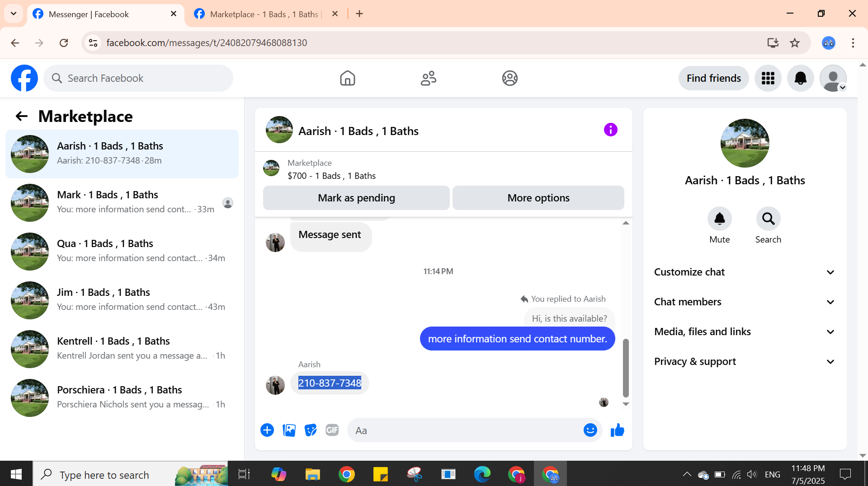Bookmark this page with star icon

[x=795, y=43]
